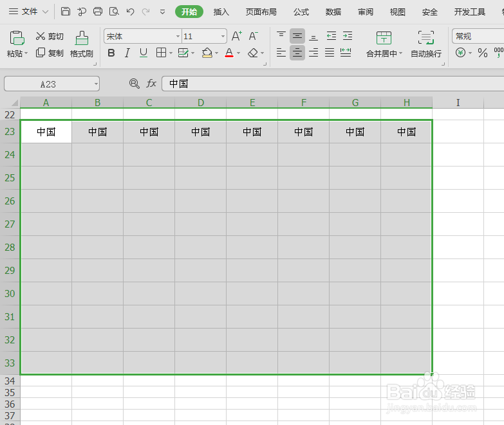Click Merge and Center 合并居中 icon

(384, 38)
